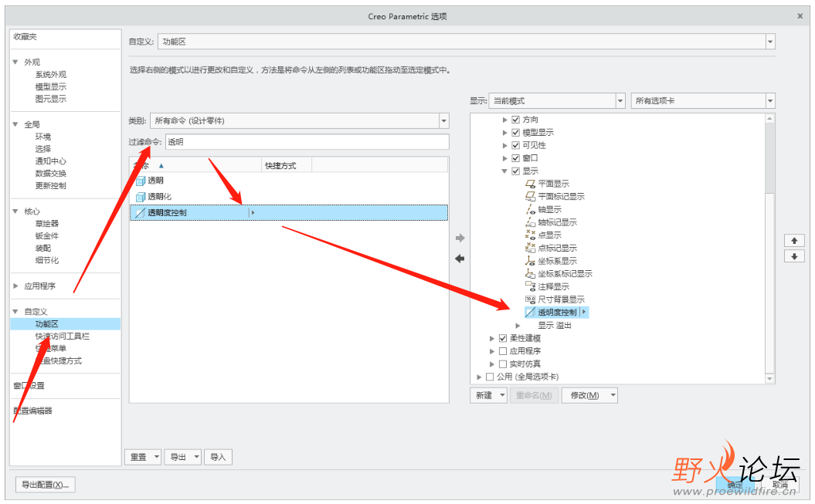Open 草绘器 settings page
The width and height of the screenshot is (815, 504).
[47, 224]
